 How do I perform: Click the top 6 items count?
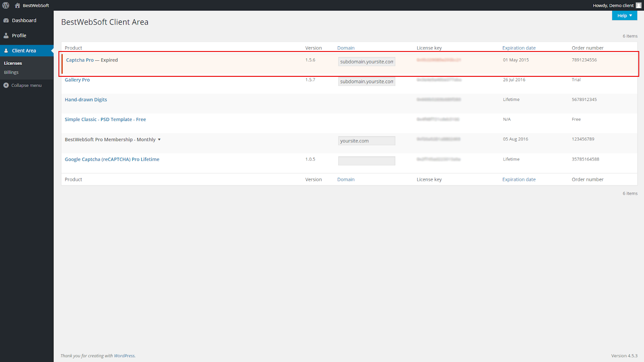tap(630, 36)
